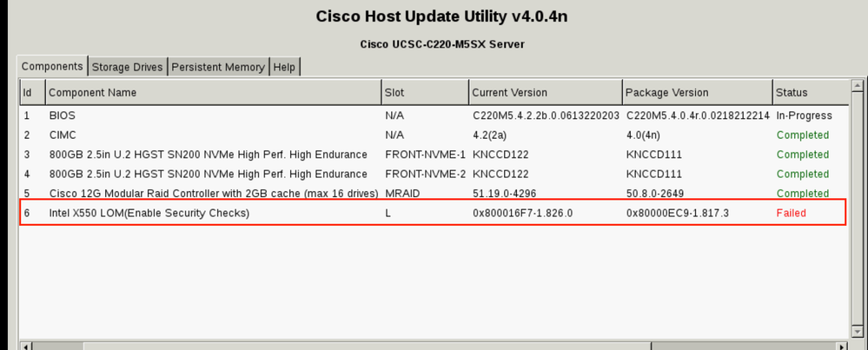
Task: Select the Intel X550 LOM row
Action: click(x=434, y=213)
